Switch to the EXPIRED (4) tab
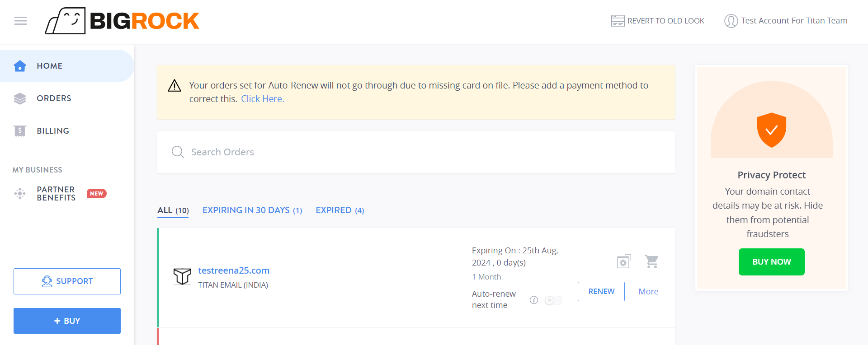Image resolution: width=868 pixels, height=345 pixels. click(340, 210)
